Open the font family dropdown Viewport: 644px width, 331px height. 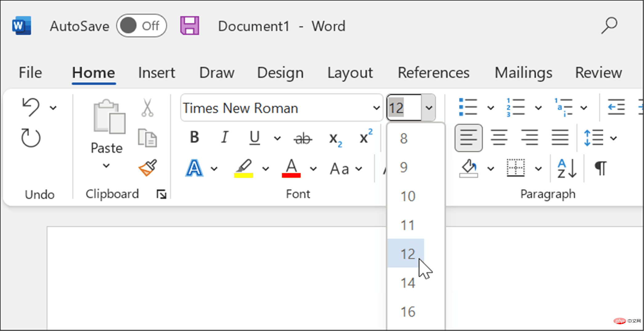(x=376, y=108)
